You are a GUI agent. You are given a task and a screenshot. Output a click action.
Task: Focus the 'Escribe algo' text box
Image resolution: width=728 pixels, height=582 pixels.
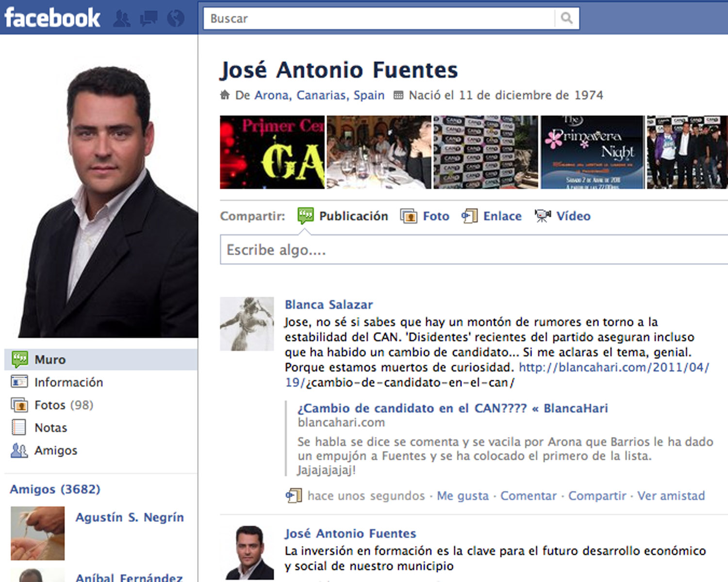[473, 250]
